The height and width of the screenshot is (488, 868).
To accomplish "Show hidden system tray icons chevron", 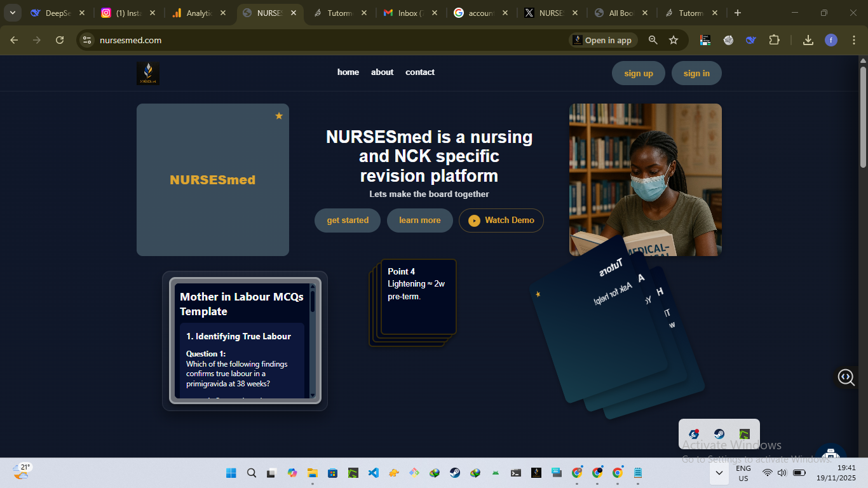I will click(719, 473).
